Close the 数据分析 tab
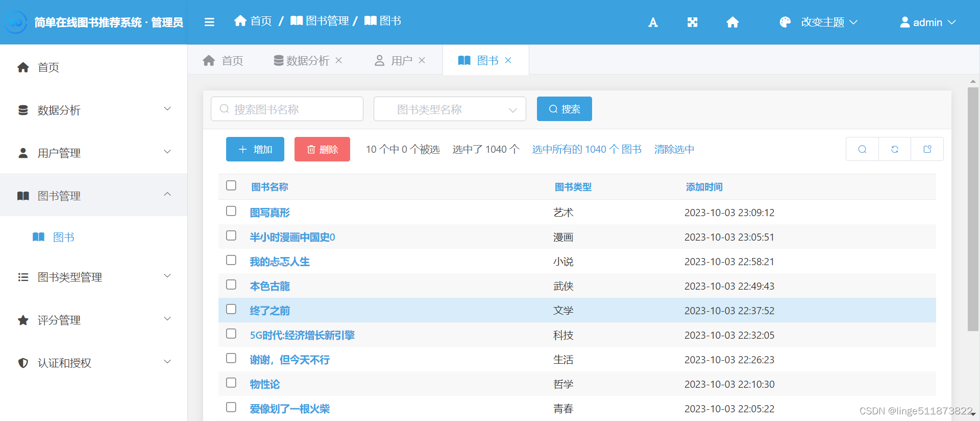Image resolution: width=980 pixels, height=421 pixels. click(338, 60)
